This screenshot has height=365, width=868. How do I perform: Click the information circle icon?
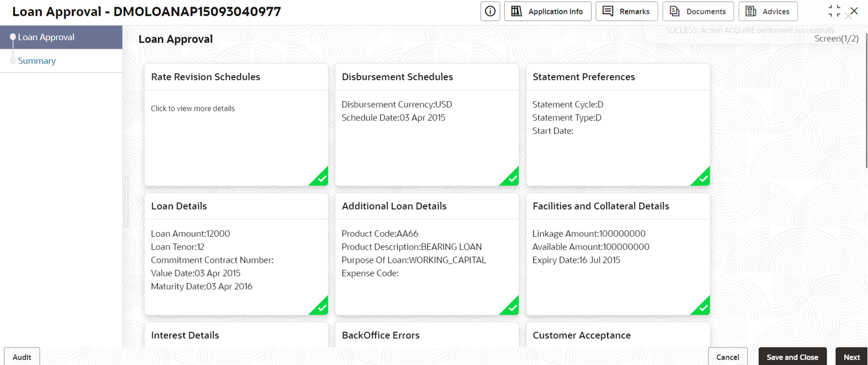click(x=490, y=11)
